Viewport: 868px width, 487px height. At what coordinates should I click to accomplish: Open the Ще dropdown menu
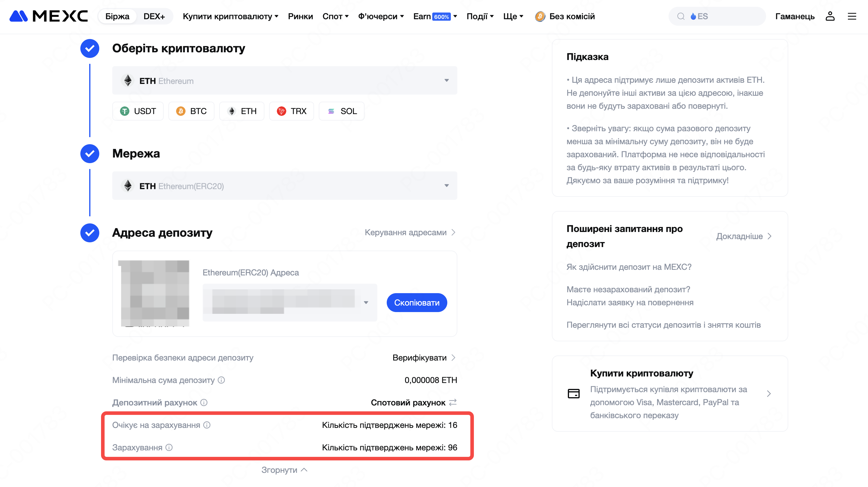click(x=513, y=16)
